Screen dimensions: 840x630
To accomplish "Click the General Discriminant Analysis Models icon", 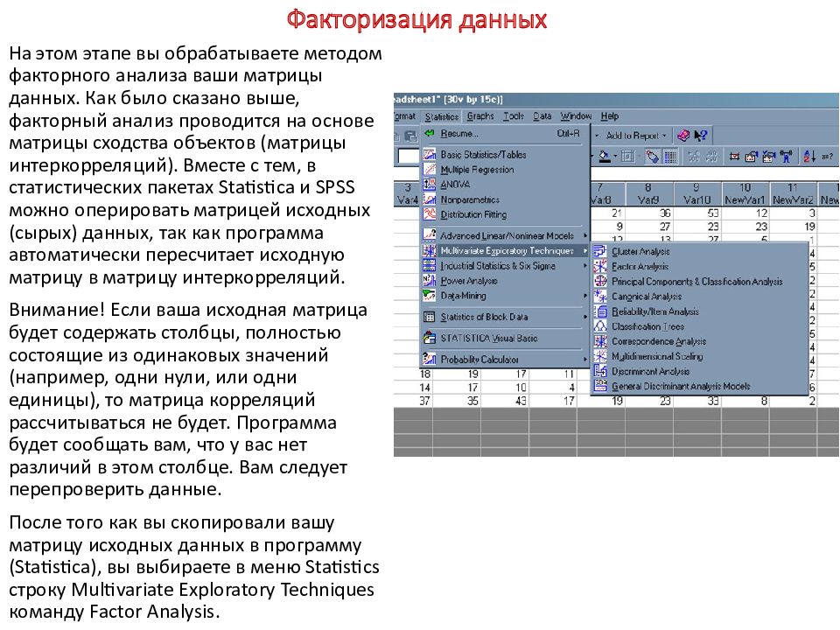I will click(600, 386).
